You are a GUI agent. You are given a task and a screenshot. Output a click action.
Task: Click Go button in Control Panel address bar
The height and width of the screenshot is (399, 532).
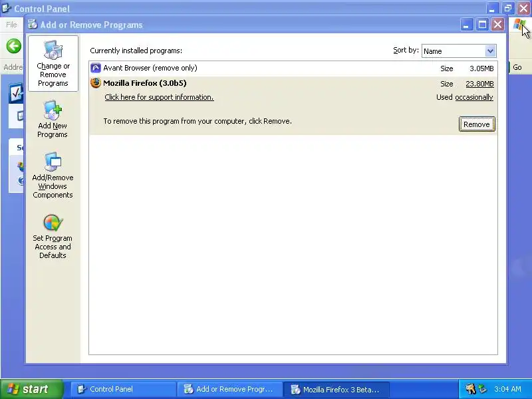517,67
